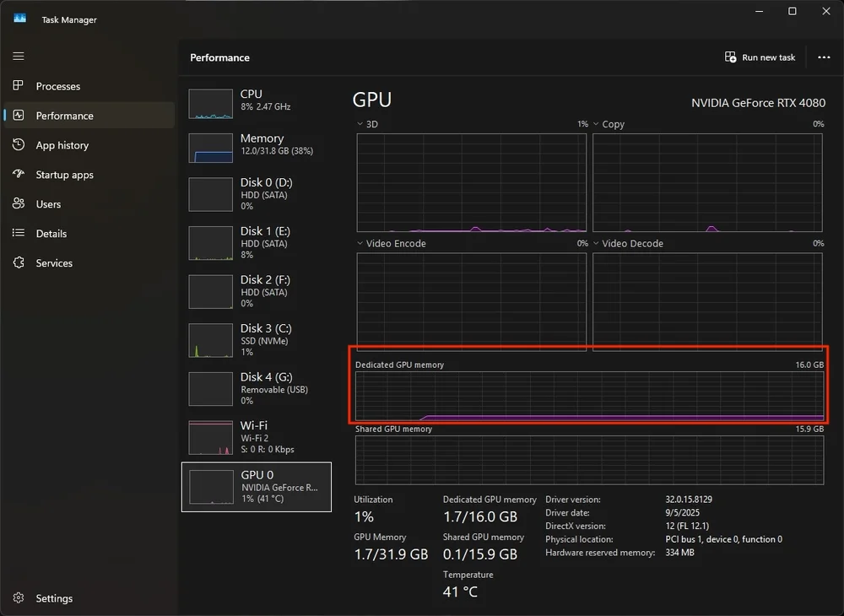Change the Video Encode engine dropdown
This screenshot has width=844, height=616.
pos(360,244)
